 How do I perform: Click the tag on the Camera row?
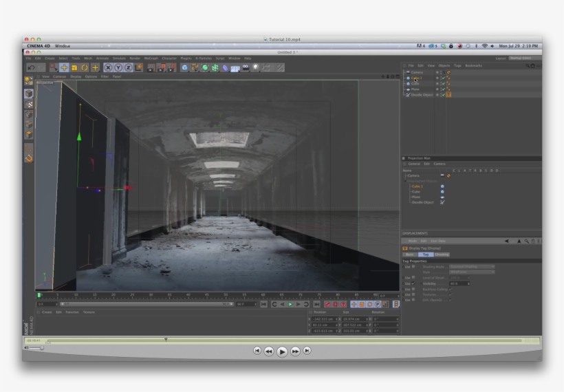[x=448, y=72]
